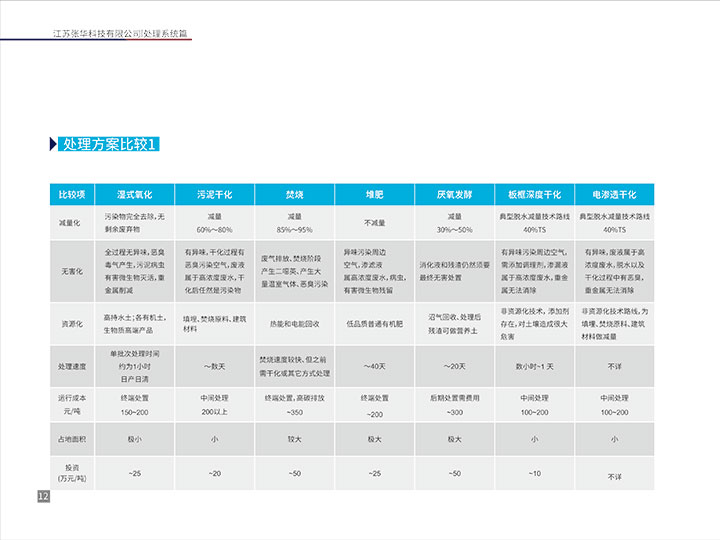Click the 不减量 cell under 堆肥

click(374, 223)
